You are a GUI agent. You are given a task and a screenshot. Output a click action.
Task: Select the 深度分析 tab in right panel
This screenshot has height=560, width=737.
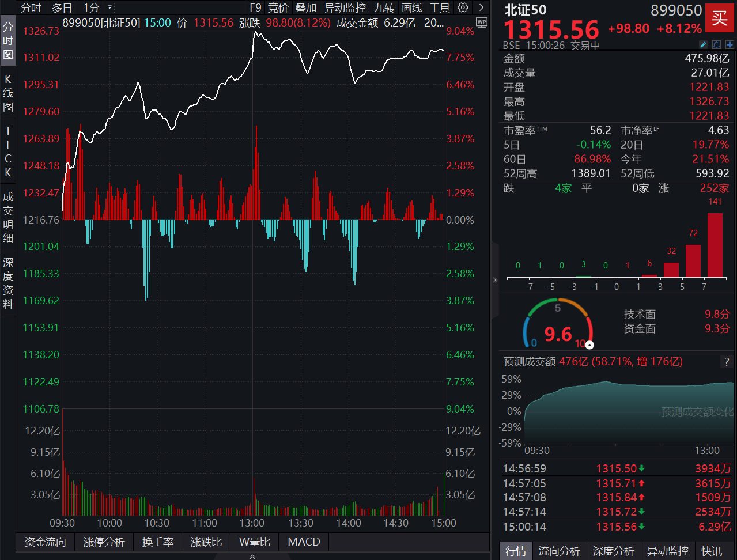pos(613,551)
